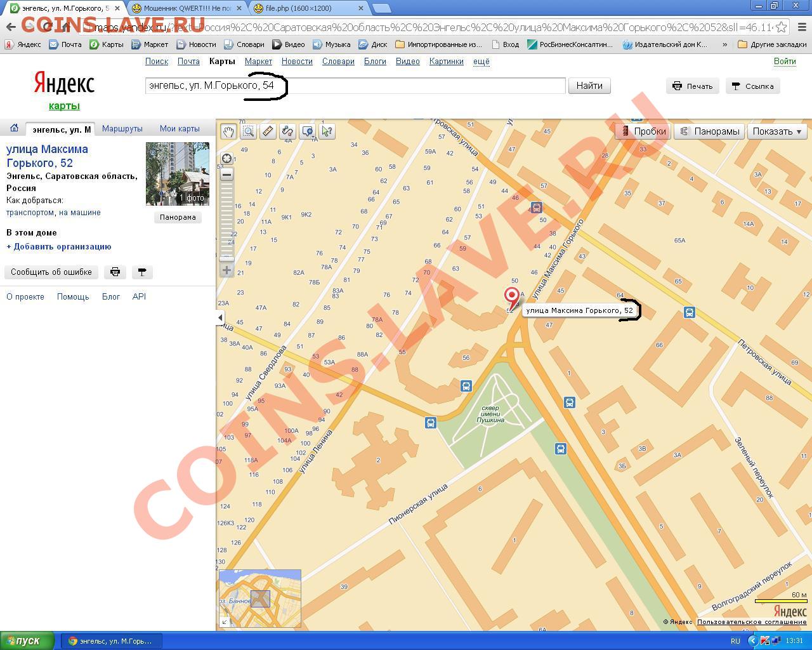
Task: Open улица Максима Горького, 52 link
Action: click(x=47, y=156)
